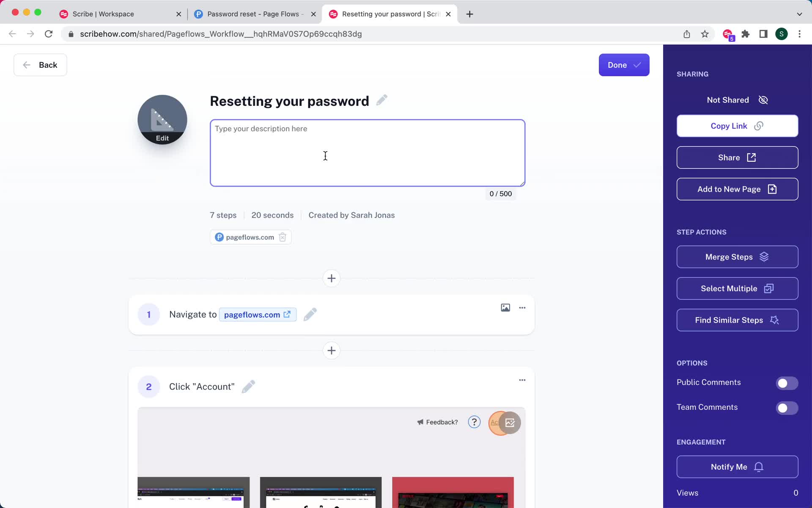Click the Find Similar Steps icon
Viewport: 812px width, 508px height.
(x=774, y=320)
